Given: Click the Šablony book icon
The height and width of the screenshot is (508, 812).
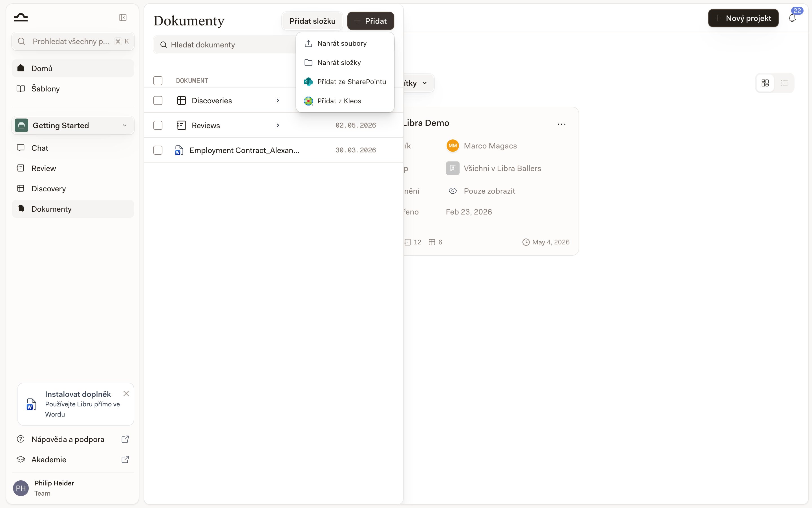Looking at the screenshot, I should tap(21, 89).
